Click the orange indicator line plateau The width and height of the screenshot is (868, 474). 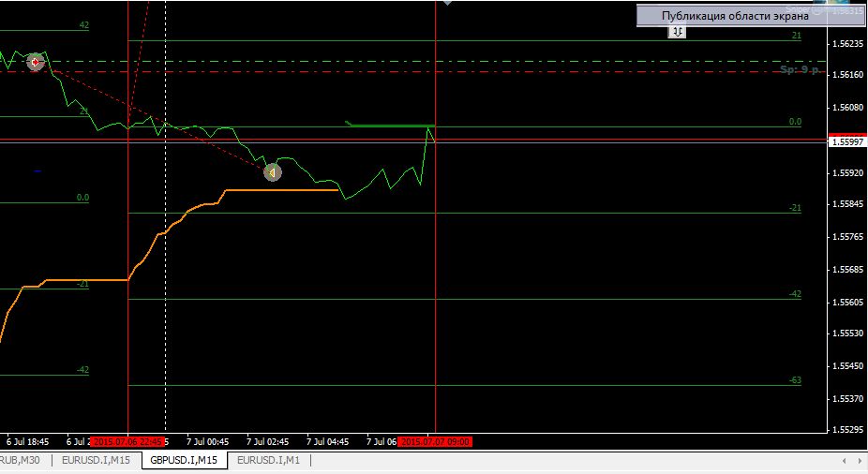coord(281,190)
